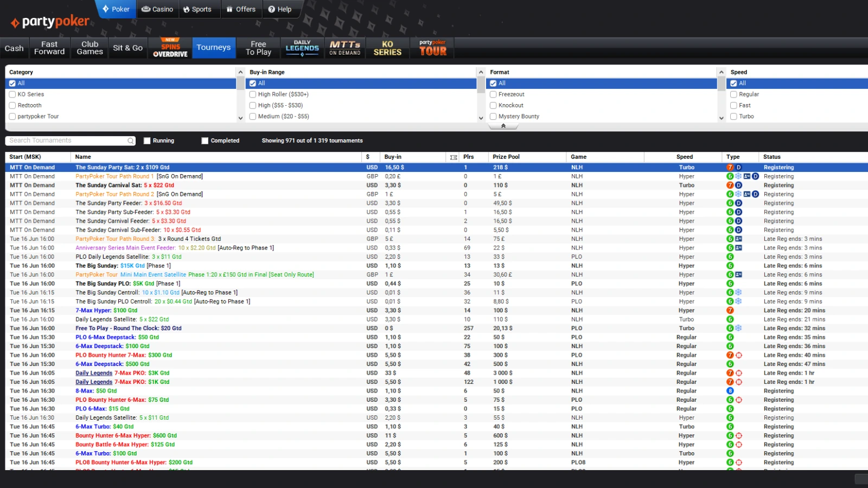This screenshot has width=868, height=488.
Task: Switch to the Fast Forward tab
Action: tap(49, 48)
